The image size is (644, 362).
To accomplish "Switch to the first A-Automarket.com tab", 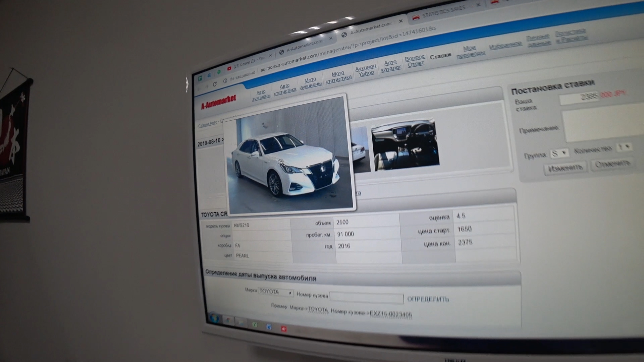I will (x=304, y=46).
